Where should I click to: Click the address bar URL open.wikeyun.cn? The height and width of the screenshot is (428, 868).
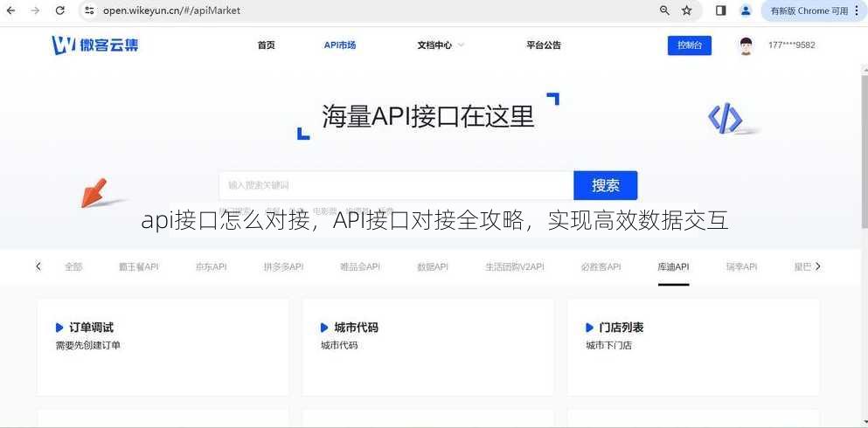171,10
